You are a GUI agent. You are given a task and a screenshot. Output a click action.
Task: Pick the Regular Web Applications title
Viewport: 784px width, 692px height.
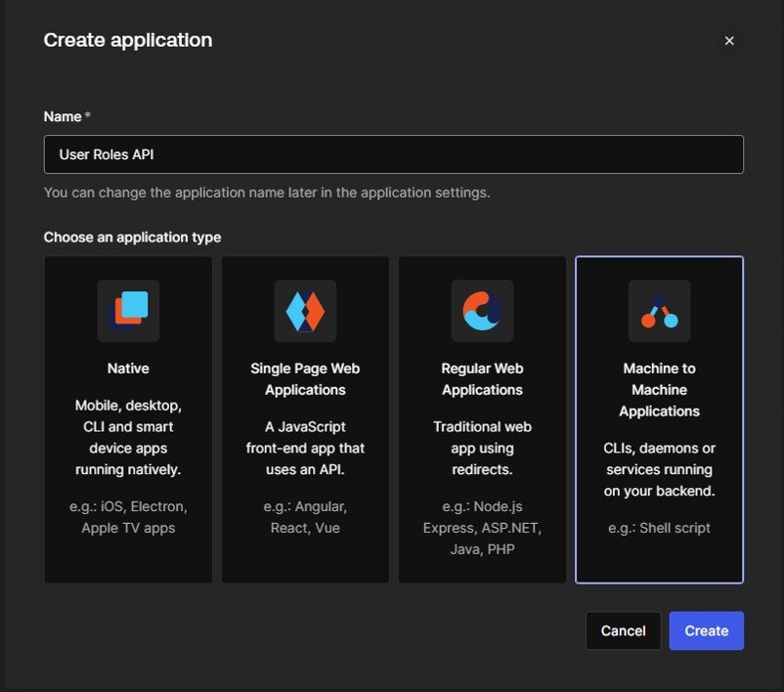pyautogui.click(x=482, y=379)
